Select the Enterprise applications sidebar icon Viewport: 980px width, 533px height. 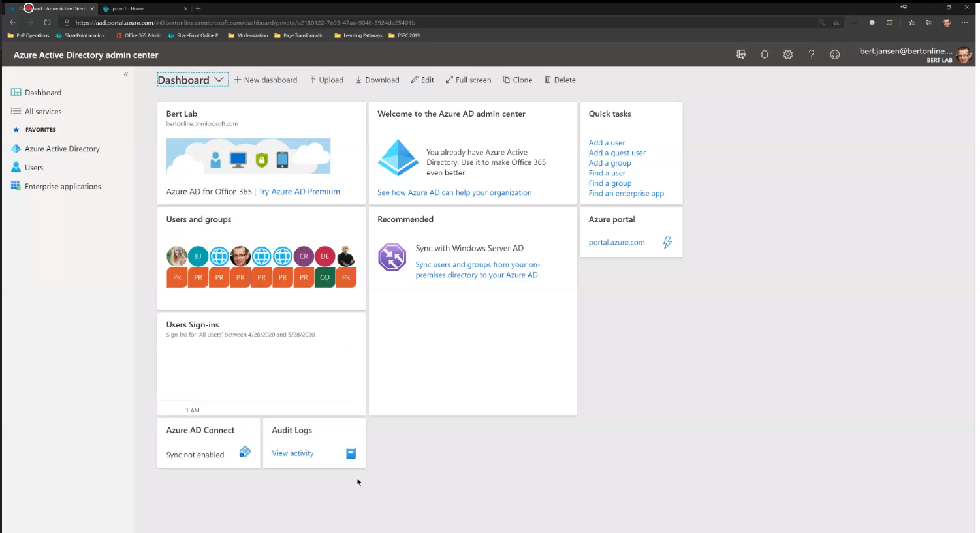click(x=16, y=186)
